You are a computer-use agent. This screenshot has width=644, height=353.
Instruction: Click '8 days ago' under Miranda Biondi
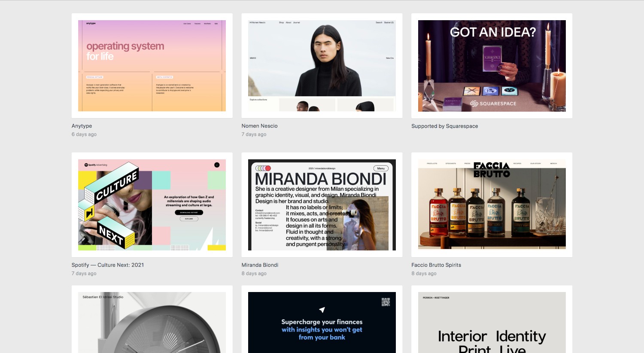254,274
